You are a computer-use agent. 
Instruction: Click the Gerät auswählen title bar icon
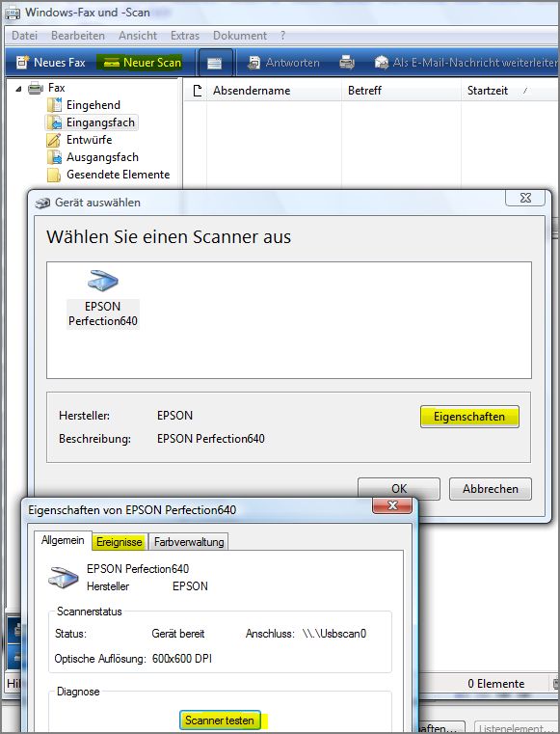pos(42,204)
